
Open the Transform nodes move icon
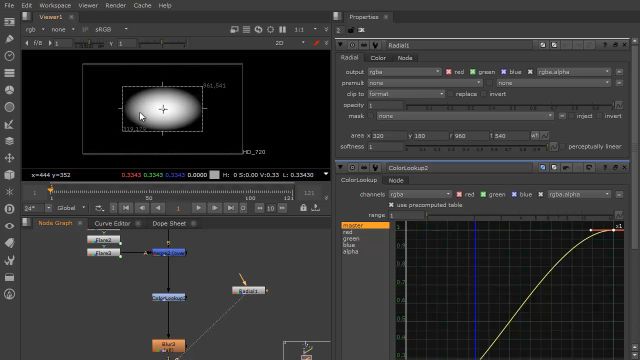(9, 158)
